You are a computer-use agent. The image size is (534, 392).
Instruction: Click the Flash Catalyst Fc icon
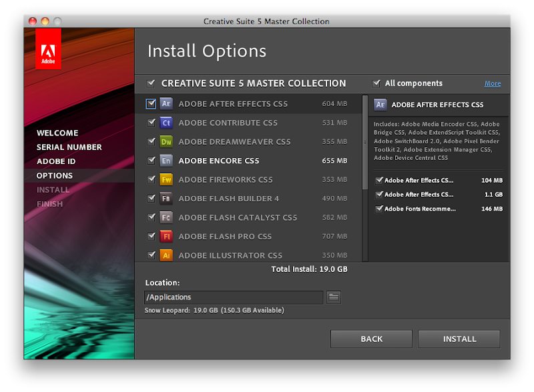pyautogui.click(x=166, y=217)
